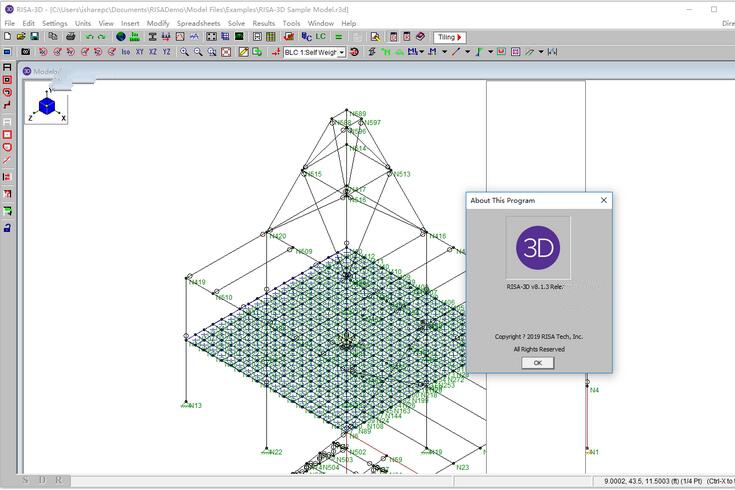The height and width of the screenshot is (490, 735).
Task: Open the Help menu
Action: [348, 23]
